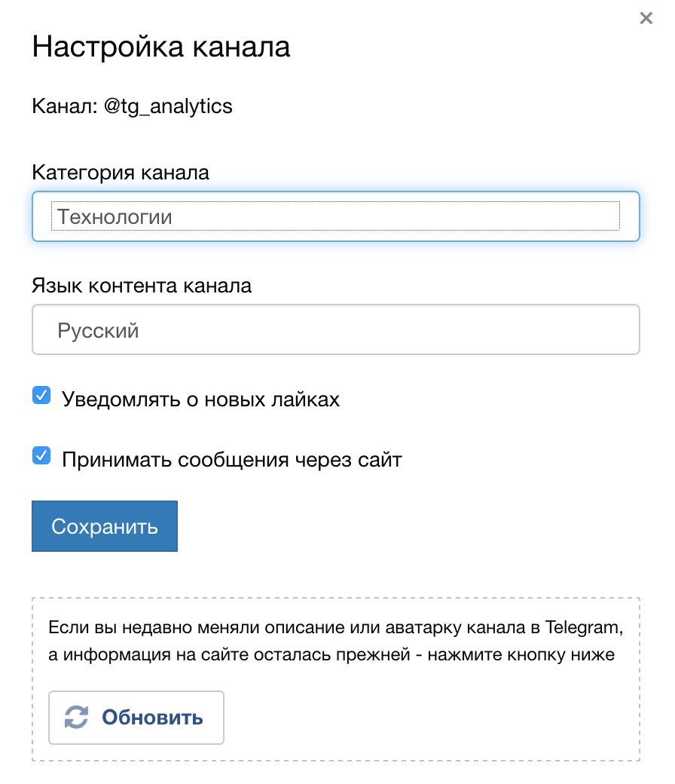Click the 'Канал:' label text
The image size is (675, 784).
click(x=65, y=106)
